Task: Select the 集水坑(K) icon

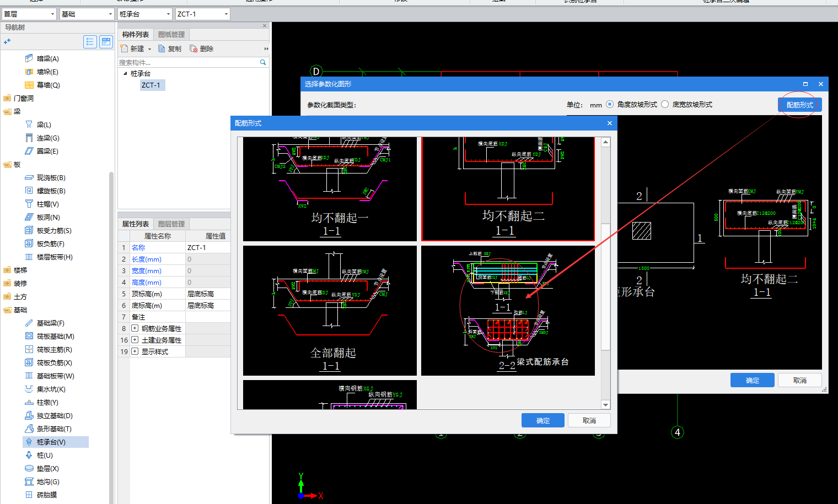Action: pyautogui.click(x=29, y=389)
